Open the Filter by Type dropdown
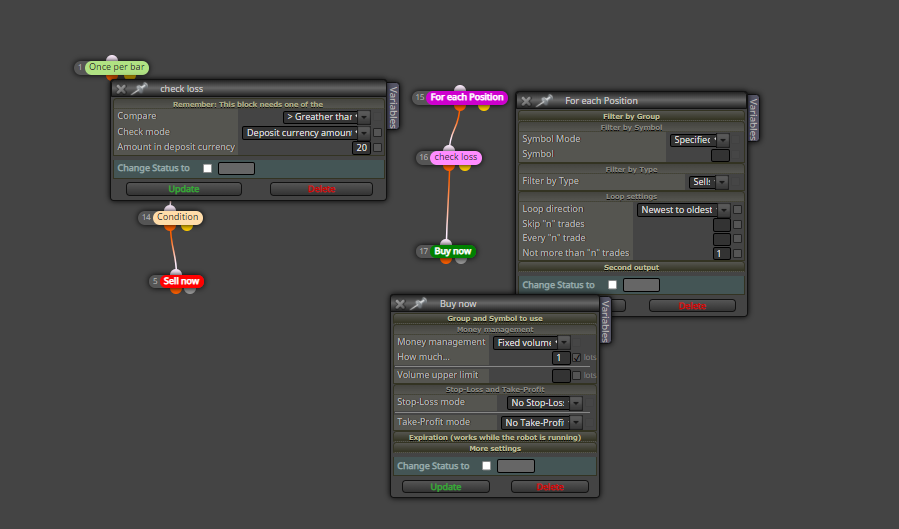The width and height of the screenshot is (899, 529). coord(709,182)
